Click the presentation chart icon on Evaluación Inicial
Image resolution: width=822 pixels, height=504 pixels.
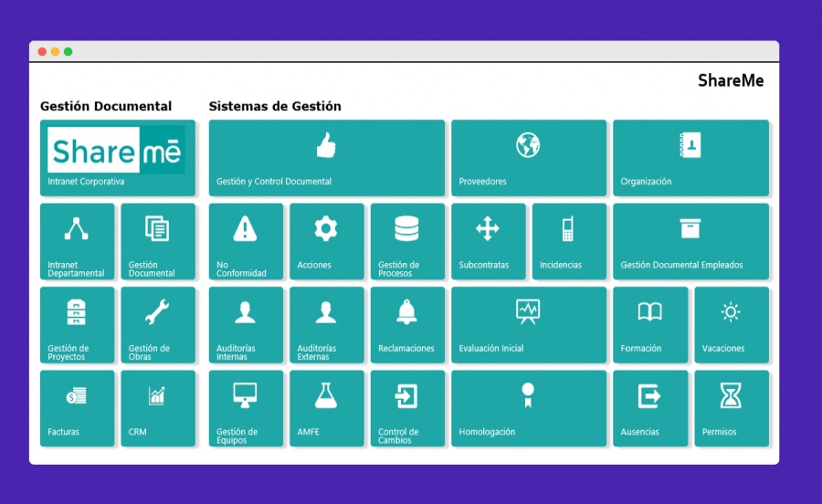527,312
